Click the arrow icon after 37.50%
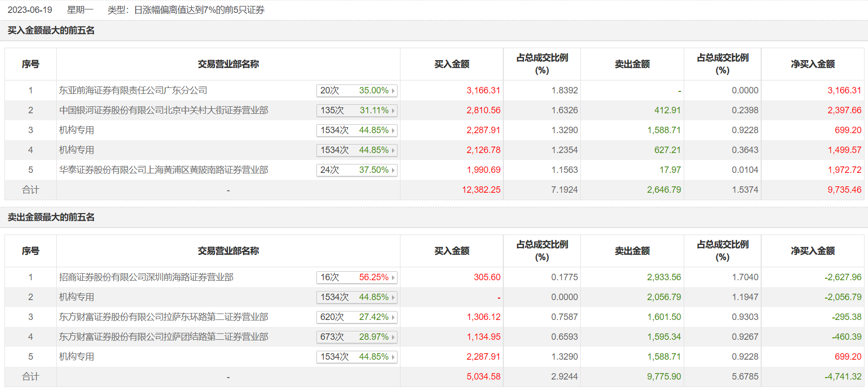Viewport: 868px width, 390px height. coord(393,170)
